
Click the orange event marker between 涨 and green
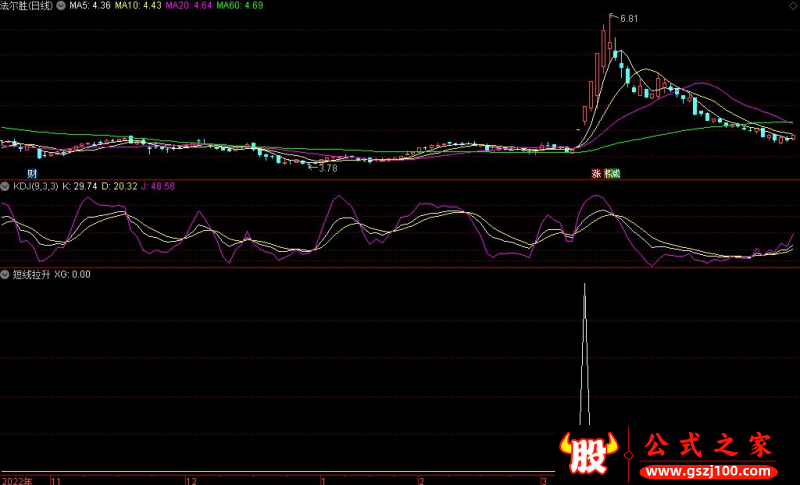click(607, 174)
